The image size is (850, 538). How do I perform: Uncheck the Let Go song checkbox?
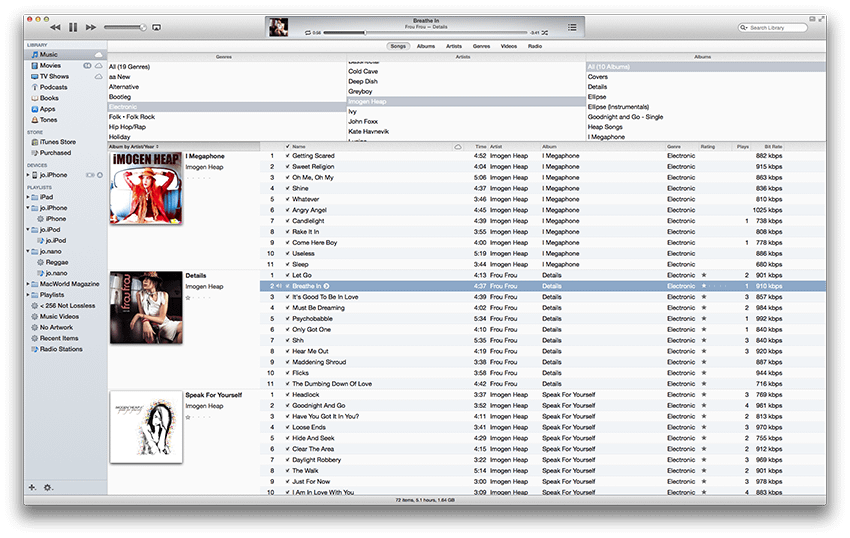(x=287, y=275)
